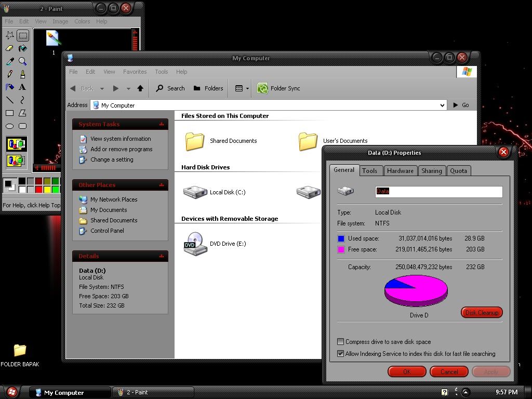Switch to 2 - Paint taskbar button
This screenshot has width=532, height=399.
pyautogui.click(x=153, y=392)
